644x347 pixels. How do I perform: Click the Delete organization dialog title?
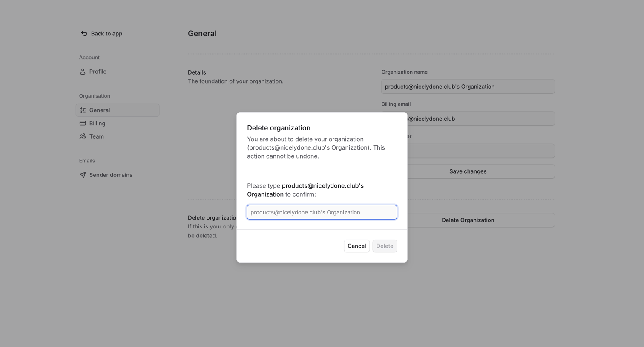[x=279, y=128]
